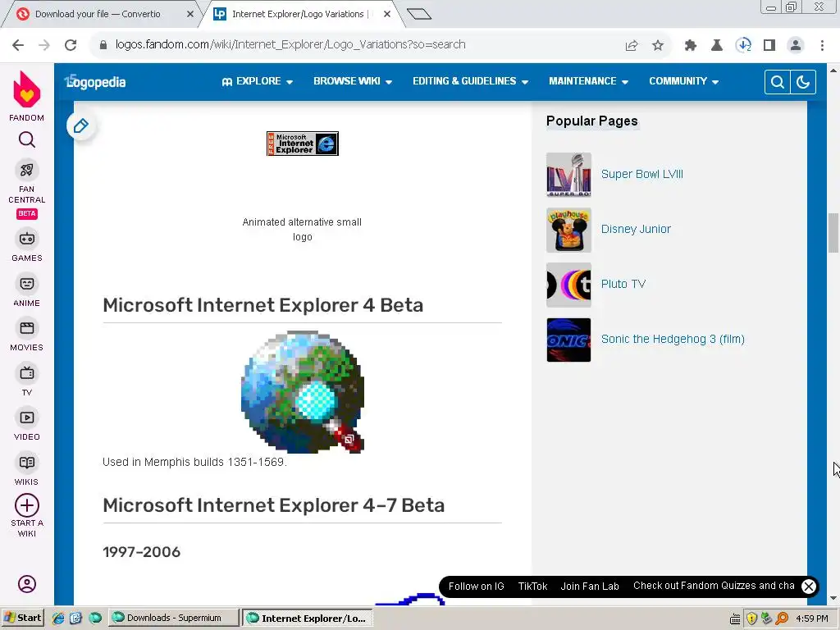Expand the Maintenance dropdown

(588, 81)
